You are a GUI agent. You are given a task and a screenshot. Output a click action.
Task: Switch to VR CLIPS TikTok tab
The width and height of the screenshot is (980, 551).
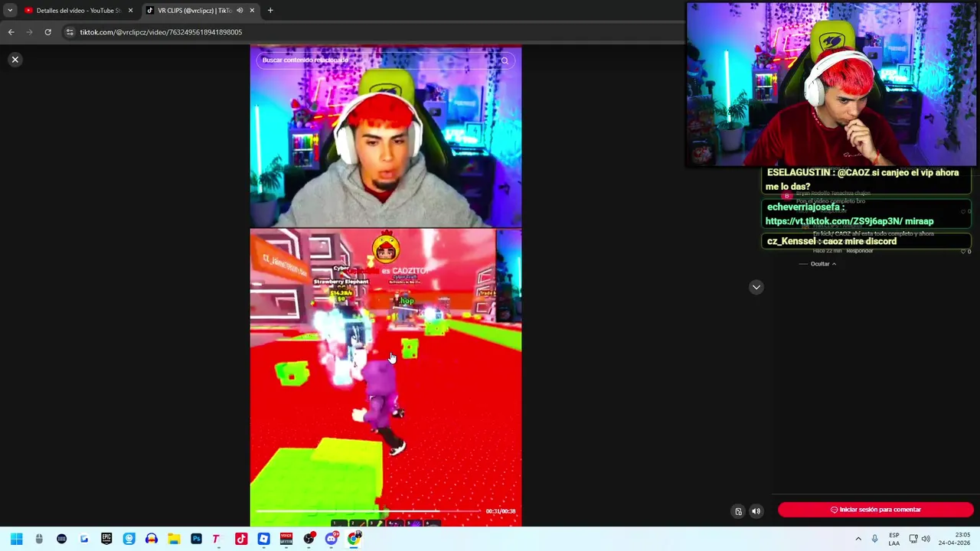click(195, 11)
